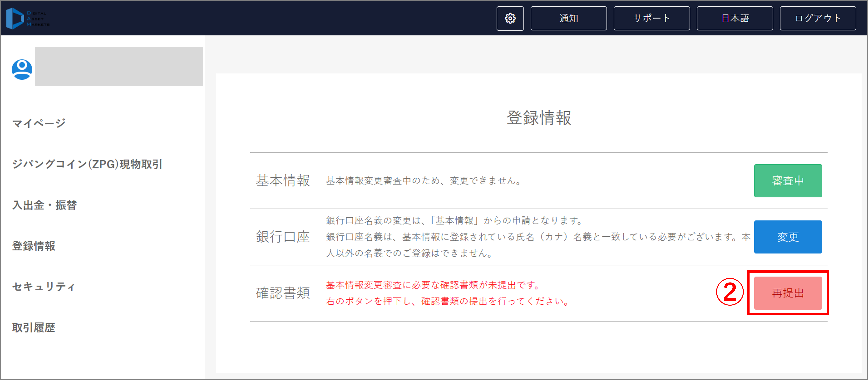
Task: Click the green 審査中 button
Action: coord(788,181)
